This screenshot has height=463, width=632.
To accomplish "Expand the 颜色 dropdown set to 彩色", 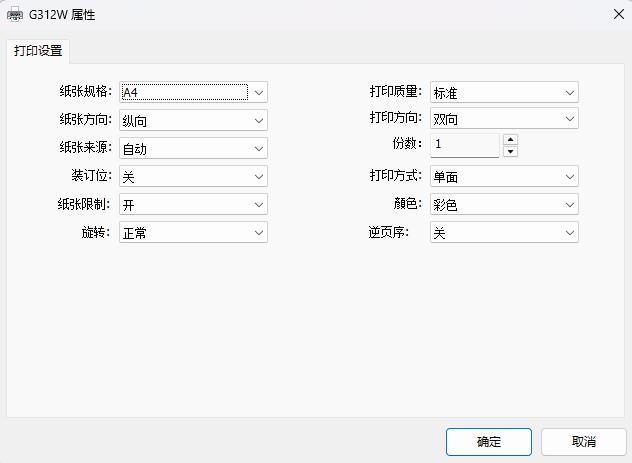I will pos(504,205).
